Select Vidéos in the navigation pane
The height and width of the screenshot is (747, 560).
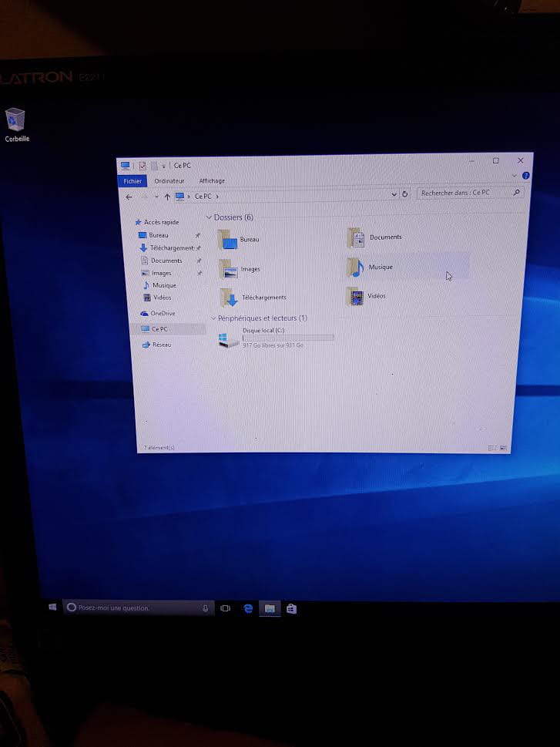point(157,298)
